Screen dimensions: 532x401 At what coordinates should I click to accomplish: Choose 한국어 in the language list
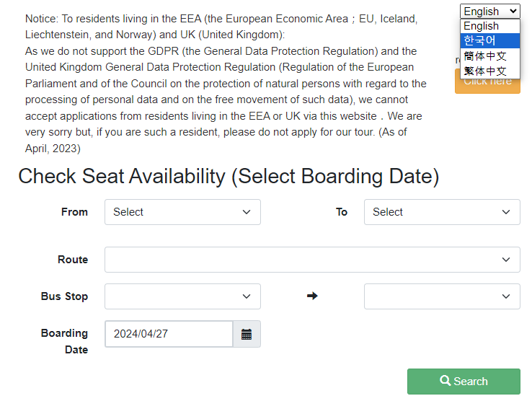(x=480, y=40)
